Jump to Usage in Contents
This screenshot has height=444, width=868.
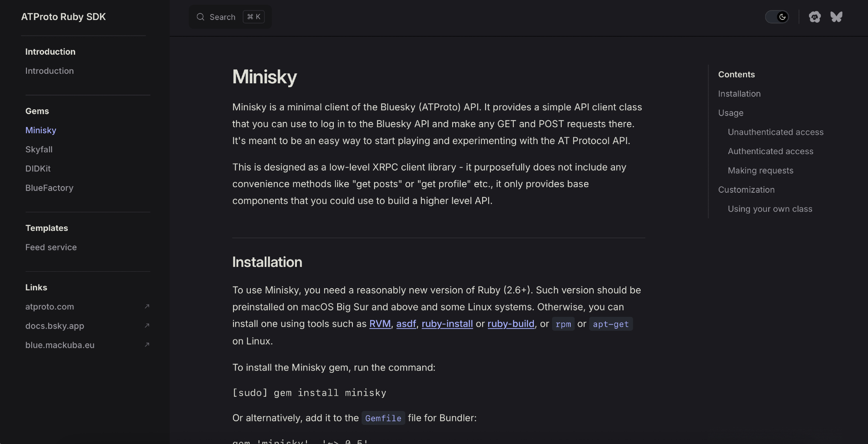pos(730,113)
